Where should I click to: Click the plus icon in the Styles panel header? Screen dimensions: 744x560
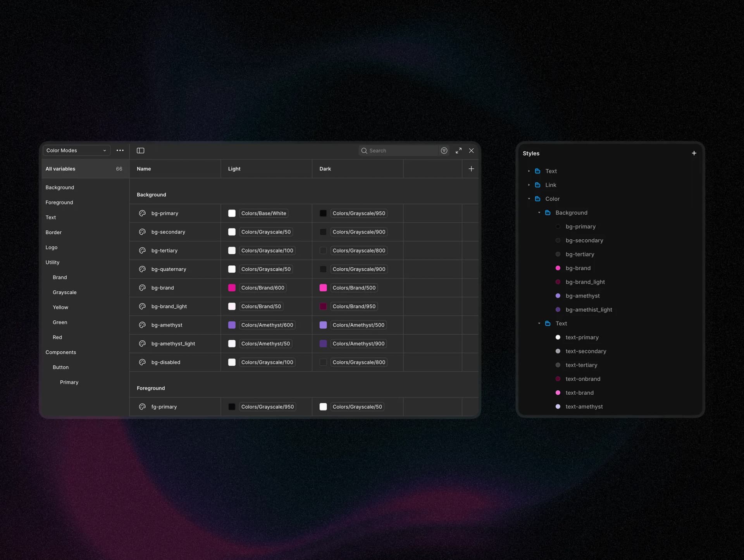point(694,153)
